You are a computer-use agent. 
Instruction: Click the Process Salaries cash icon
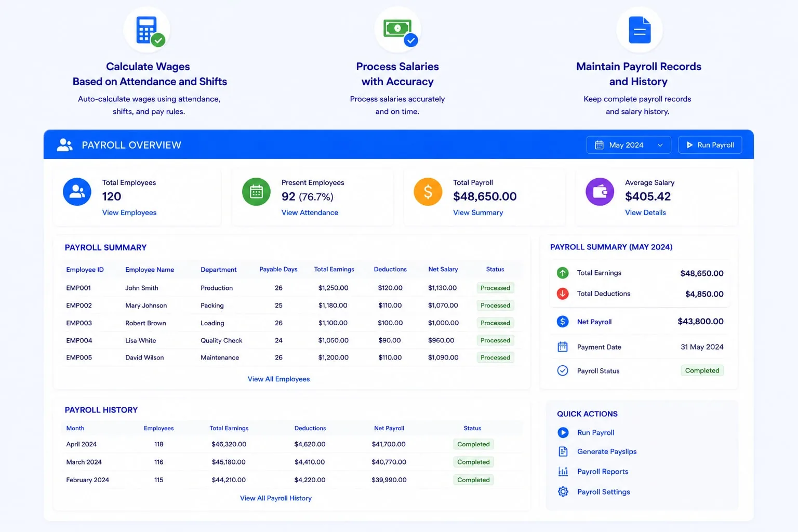398,31
